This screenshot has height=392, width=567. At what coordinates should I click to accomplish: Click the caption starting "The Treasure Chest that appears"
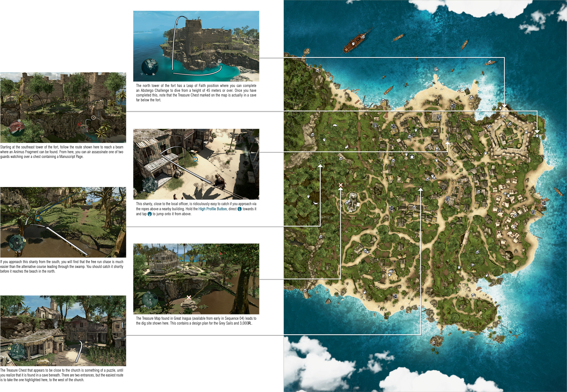[62, 375]
